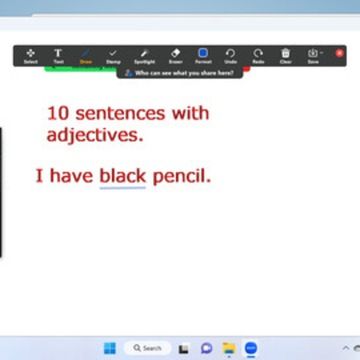Pick the Draw tool
This screenshot has width=360, height=360.
pyautogui.click(x=86, y=56)
